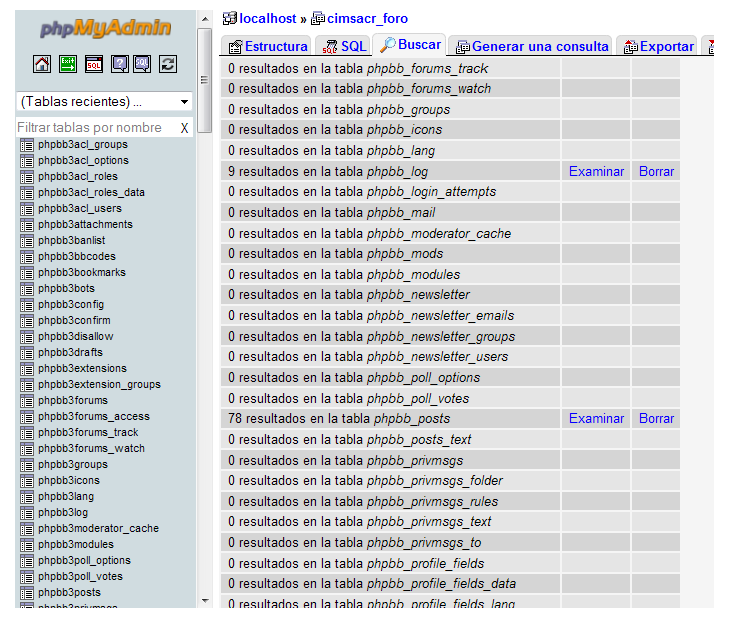Click the filter tables by name field
The height and width of the screenshot is (627, 735).
(95, 128)
